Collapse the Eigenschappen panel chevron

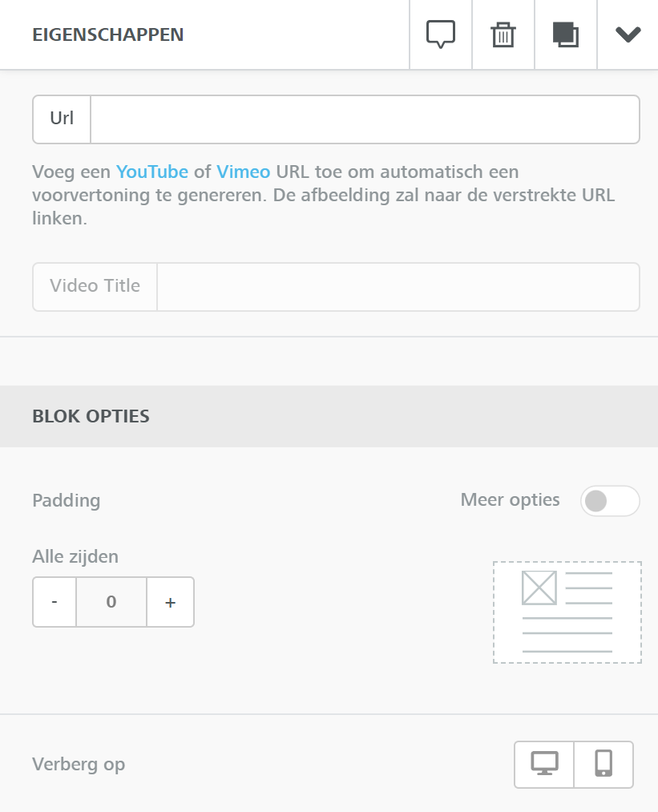[628, 34]
